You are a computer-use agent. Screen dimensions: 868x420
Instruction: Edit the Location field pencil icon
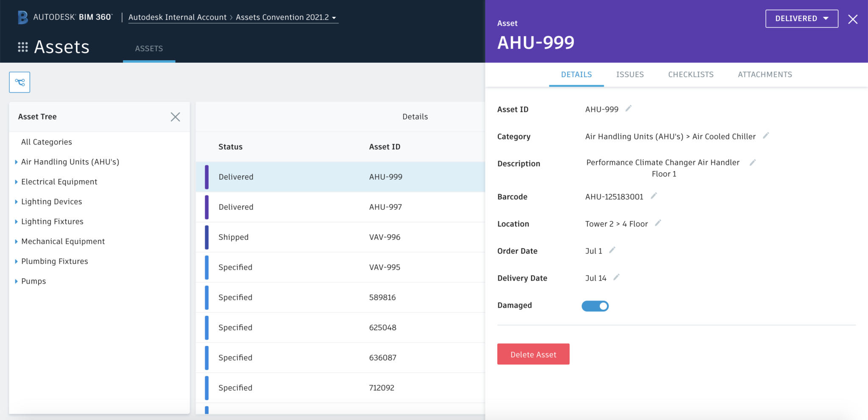[658, 223]
